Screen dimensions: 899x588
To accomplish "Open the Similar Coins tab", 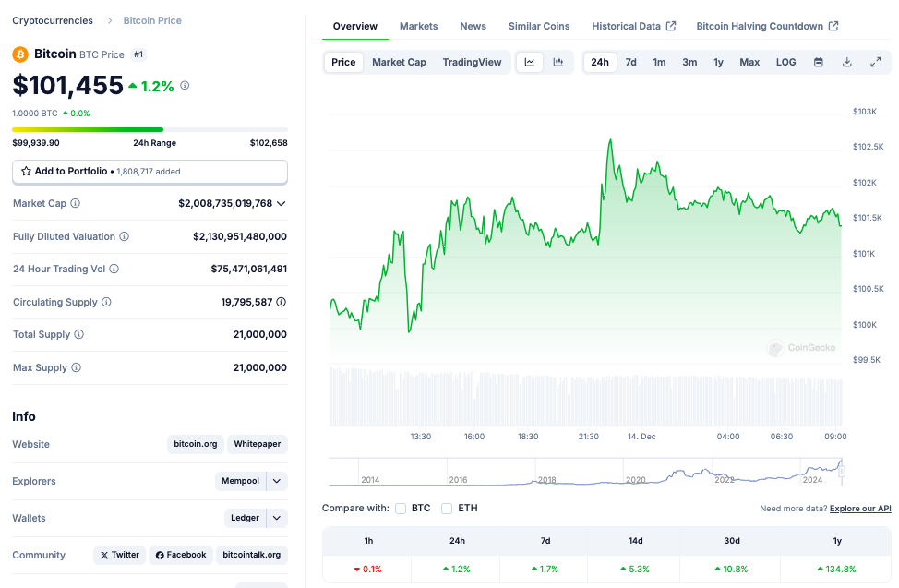I will [539, 26].
